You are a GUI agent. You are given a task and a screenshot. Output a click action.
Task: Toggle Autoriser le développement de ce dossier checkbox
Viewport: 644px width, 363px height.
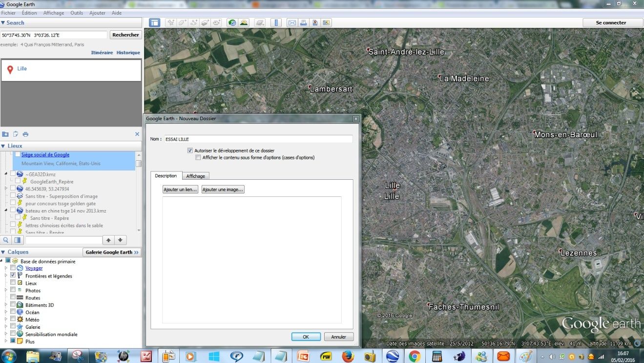tap(190, 150)
